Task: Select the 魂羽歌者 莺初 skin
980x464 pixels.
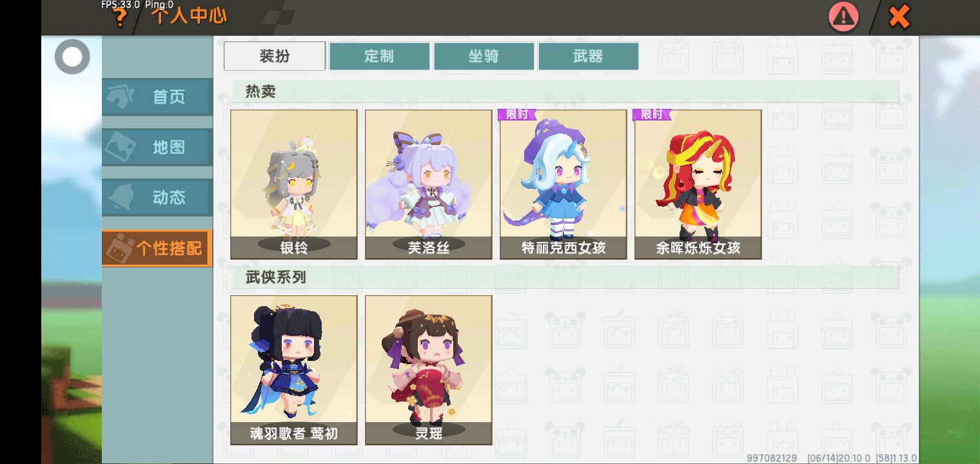Action: click(x=294, y=370)
